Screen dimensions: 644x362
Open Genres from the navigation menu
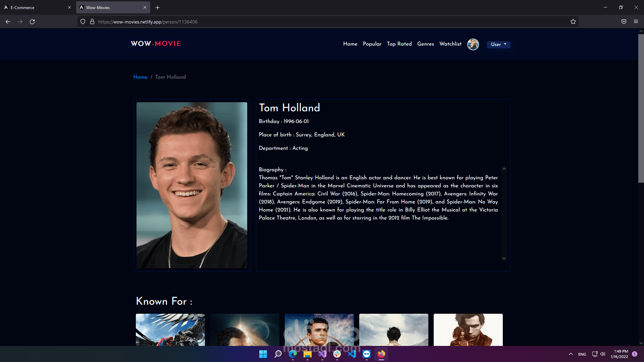click(425, 44)
